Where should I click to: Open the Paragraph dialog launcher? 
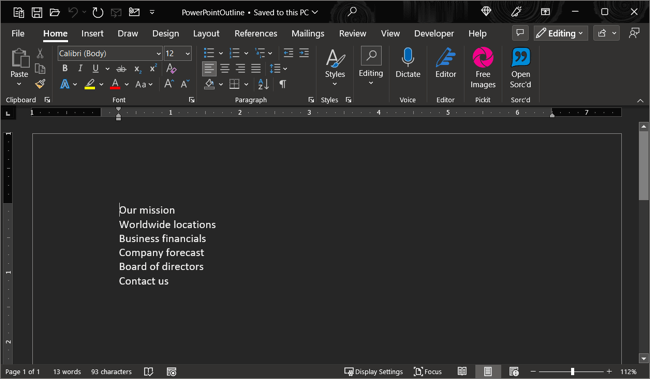(311, 100)
